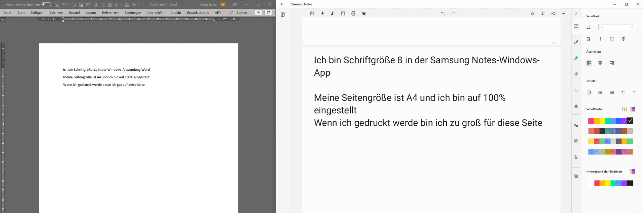Toggle underline formatting in Samsung Notes
The width and height of the screenshot is (644, 213).
click(x=612, y=39)
